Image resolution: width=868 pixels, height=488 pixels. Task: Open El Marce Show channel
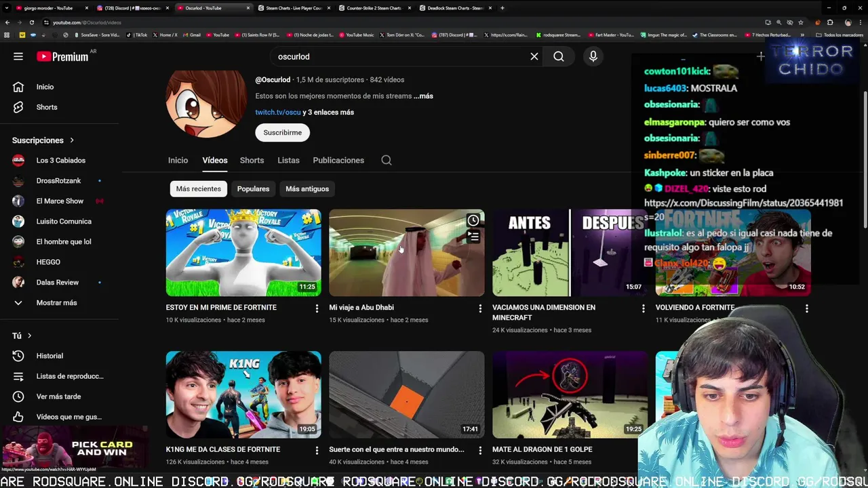59,201
